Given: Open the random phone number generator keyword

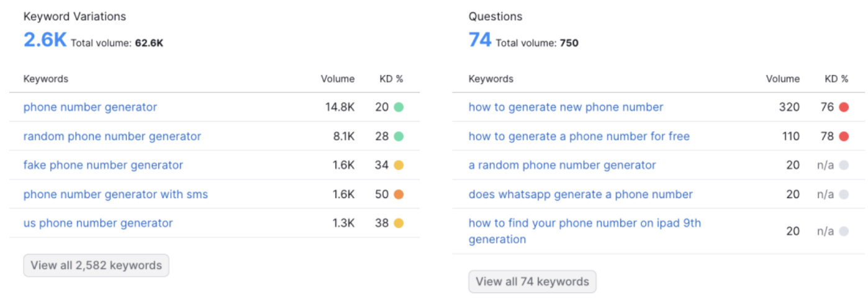Looking at the screenshot, I should coord(112,137).
